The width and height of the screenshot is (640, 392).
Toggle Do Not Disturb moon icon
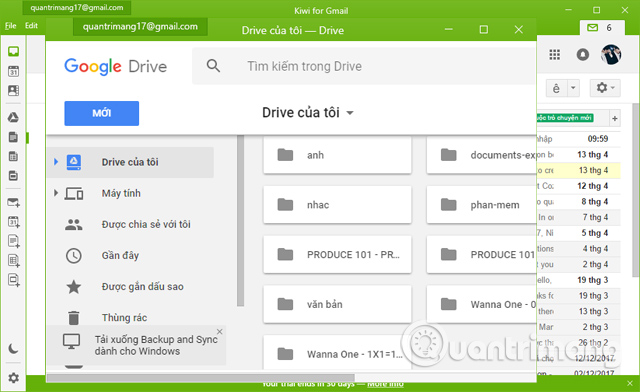[13, 349]
